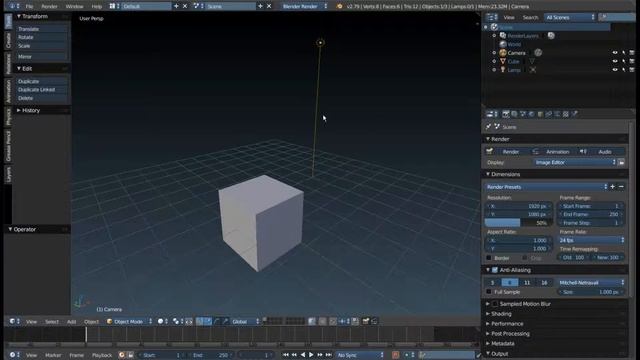Image resolution: width=640 pixels, height=360 pixels.
Task: Add a new render preset with plus
Action: [613, 187]
